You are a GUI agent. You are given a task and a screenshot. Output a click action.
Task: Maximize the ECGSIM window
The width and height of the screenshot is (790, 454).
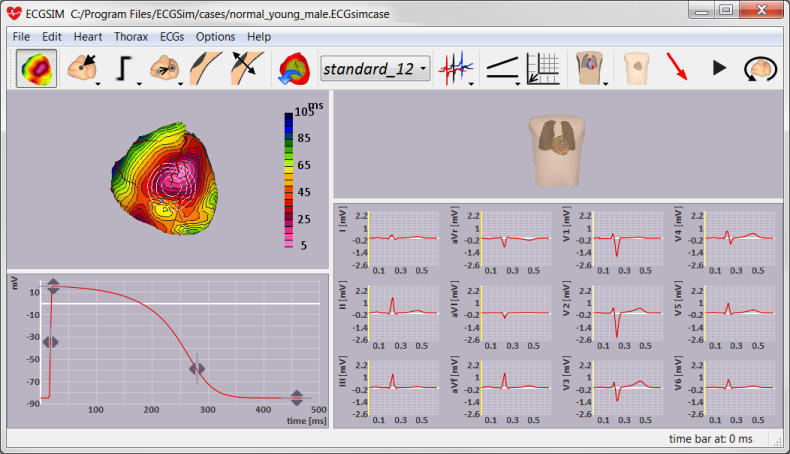[x=726, y=10]
